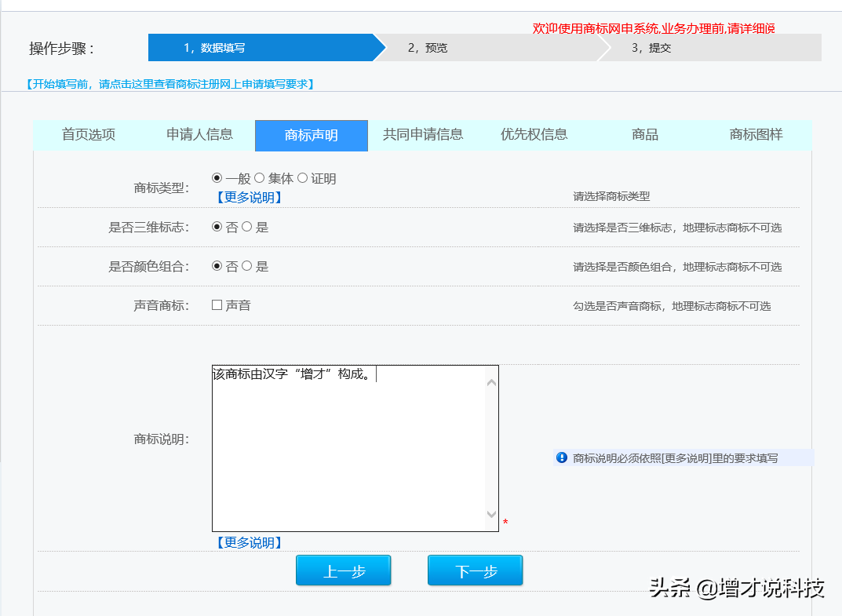Viewport: 842px width, 616px height.
Task: Enable the 声音 sound trademark checkbox
Action: click(217, 305)
